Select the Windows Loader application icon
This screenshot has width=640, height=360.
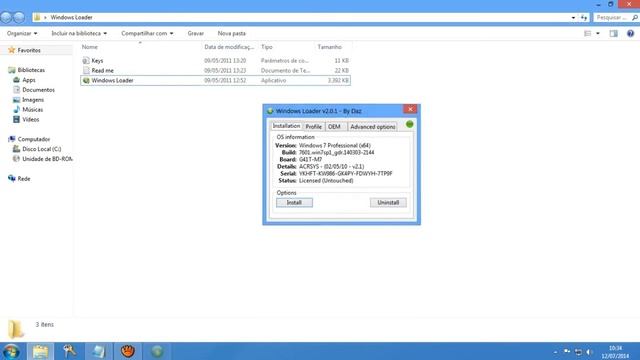coord(86,80)
